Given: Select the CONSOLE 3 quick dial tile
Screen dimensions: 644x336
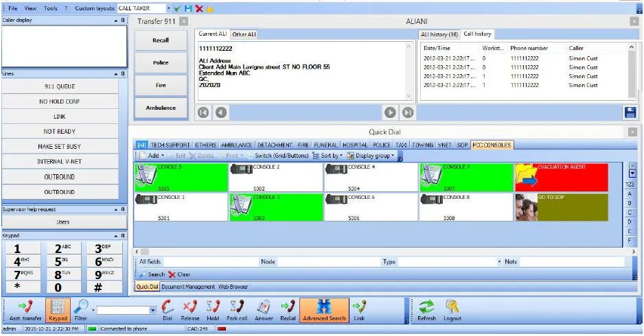Looking at the screenshot, I should 276,207.
